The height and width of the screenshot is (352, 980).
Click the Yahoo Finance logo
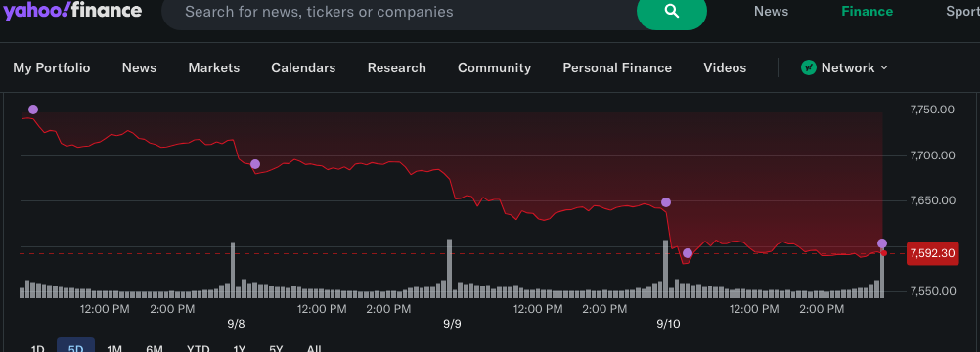pos(73,10)
